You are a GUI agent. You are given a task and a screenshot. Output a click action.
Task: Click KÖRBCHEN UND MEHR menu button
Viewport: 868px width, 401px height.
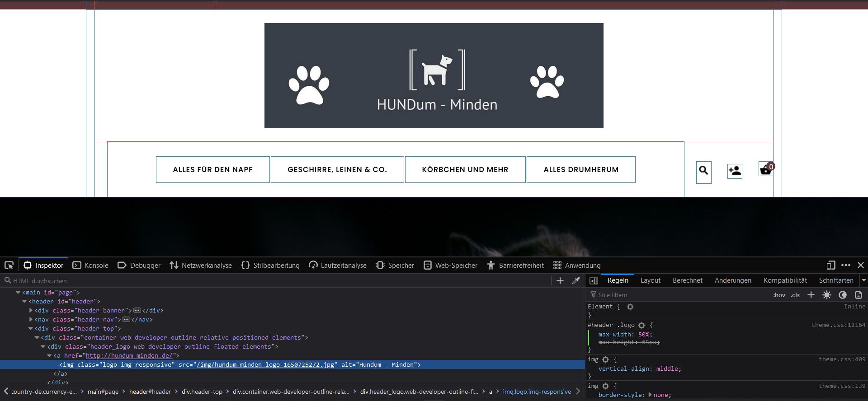(465, 170)
